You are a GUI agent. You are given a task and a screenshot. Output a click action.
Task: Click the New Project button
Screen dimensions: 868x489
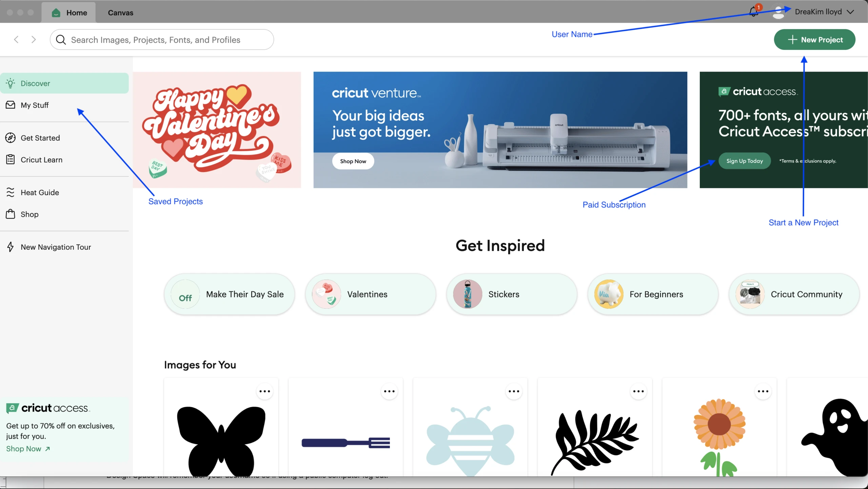814,40
